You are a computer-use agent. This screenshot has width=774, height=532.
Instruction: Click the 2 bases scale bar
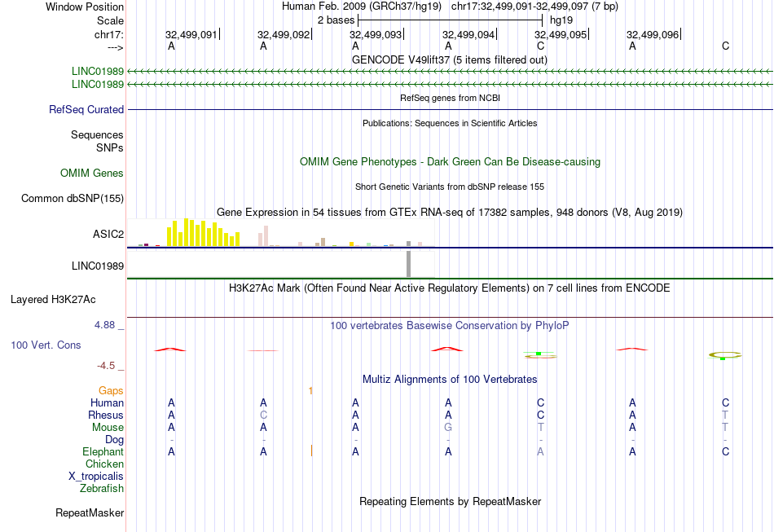[451, 20]
